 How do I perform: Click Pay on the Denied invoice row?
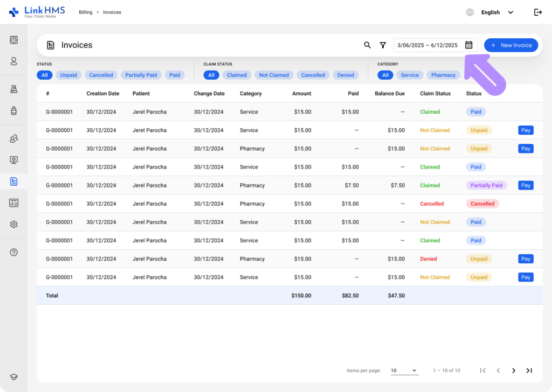point(526,259)
